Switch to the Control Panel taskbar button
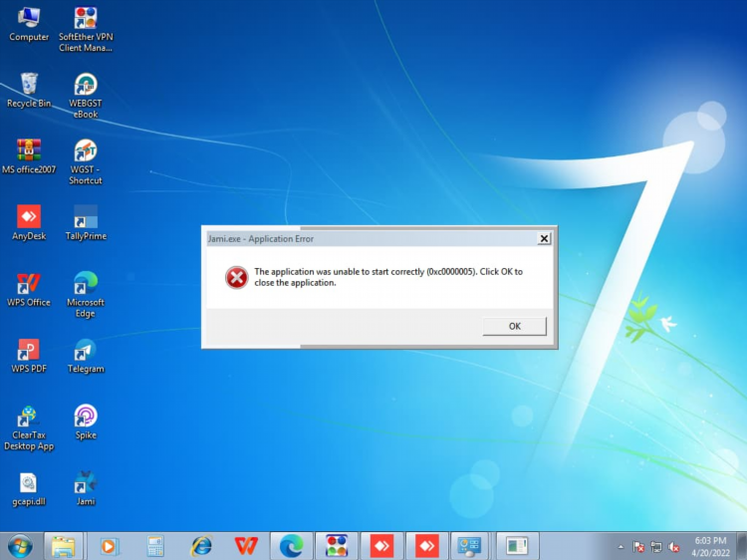Viewport: 747px width, 560px height. (469, 546)
